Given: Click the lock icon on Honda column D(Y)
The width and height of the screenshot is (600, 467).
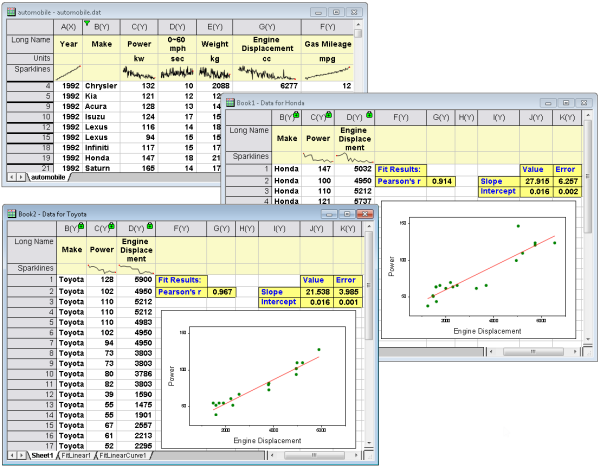Looking at the screenshot, I should pos(369,116).
